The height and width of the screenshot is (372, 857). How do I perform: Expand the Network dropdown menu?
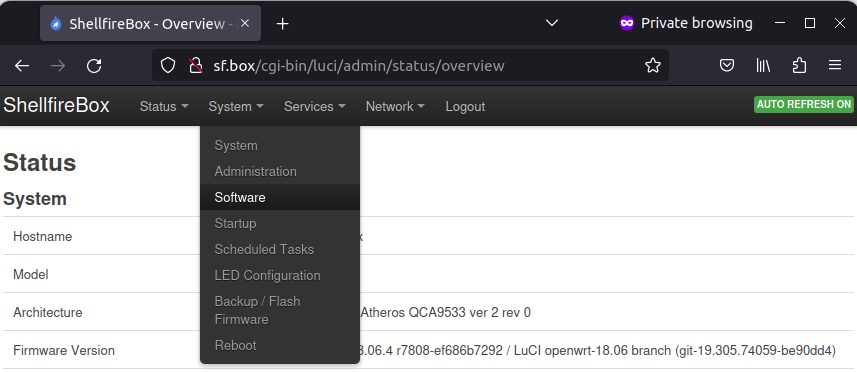[x=395, y=107]
